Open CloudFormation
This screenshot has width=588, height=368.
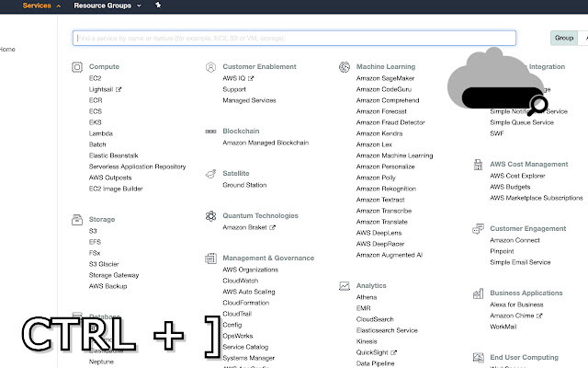pyautogui.click(x=246, y=303)
